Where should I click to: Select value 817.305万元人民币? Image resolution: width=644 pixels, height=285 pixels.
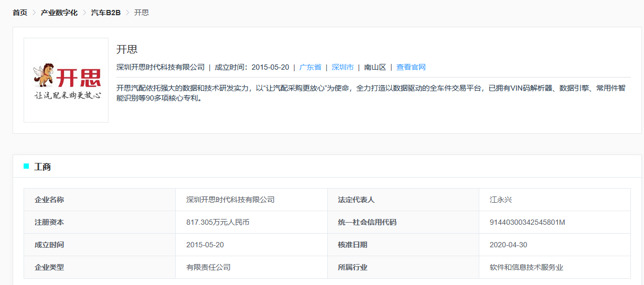pyautogui.click(x=218, y=222)
